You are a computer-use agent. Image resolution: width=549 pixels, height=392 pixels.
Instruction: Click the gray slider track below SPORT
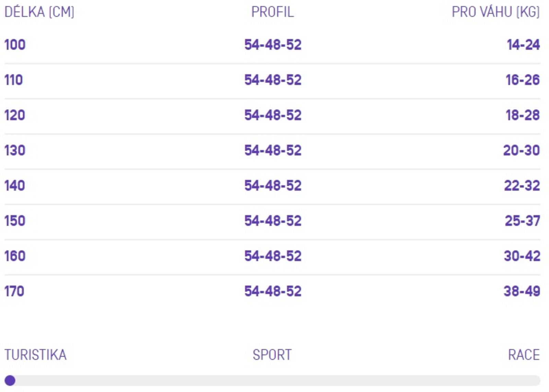pyautogui.click(x=272, y=380)
